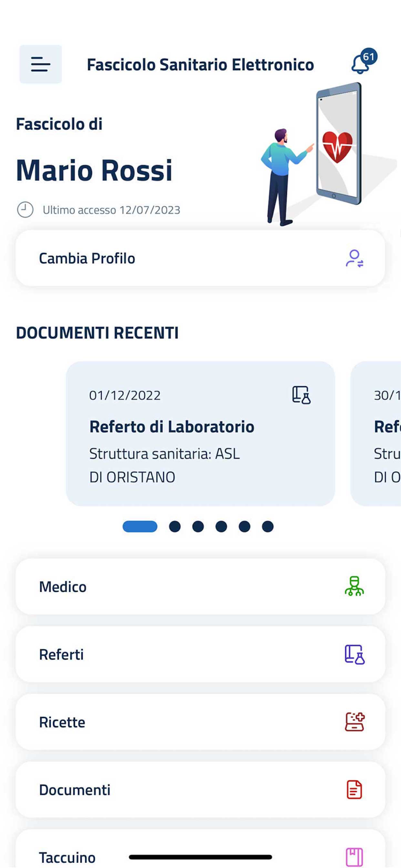Open the Ricette section
Image resolution: width=401 pixels, height=868 pixels.
click(x=200, y=722)
